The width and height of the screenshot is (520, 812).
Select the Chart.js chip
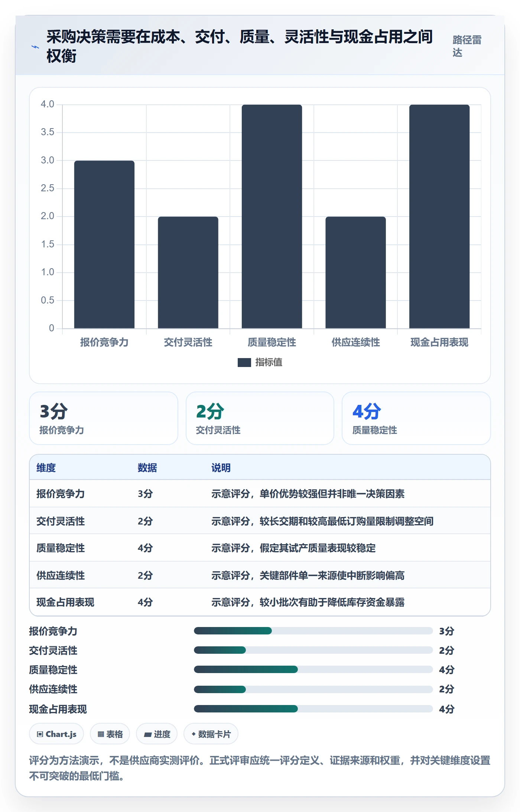pyautogui.click(x=56, y=734)
